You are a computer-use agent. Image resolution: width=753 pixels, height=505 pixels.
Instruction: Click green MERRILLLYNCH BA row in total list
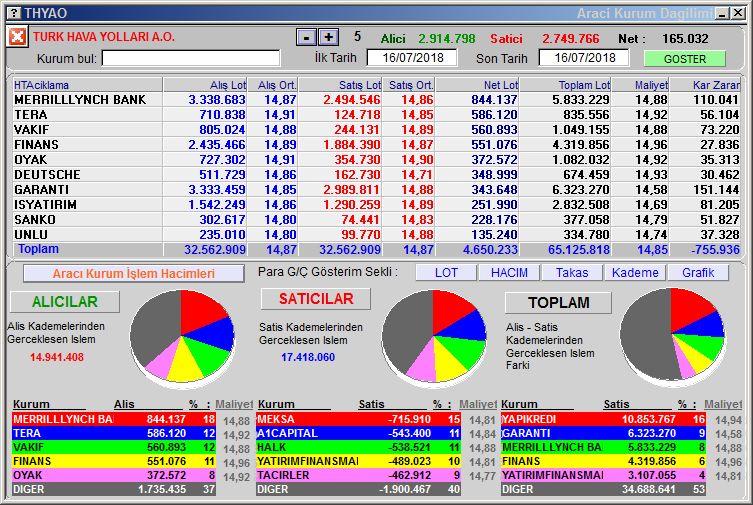point(603,447)
